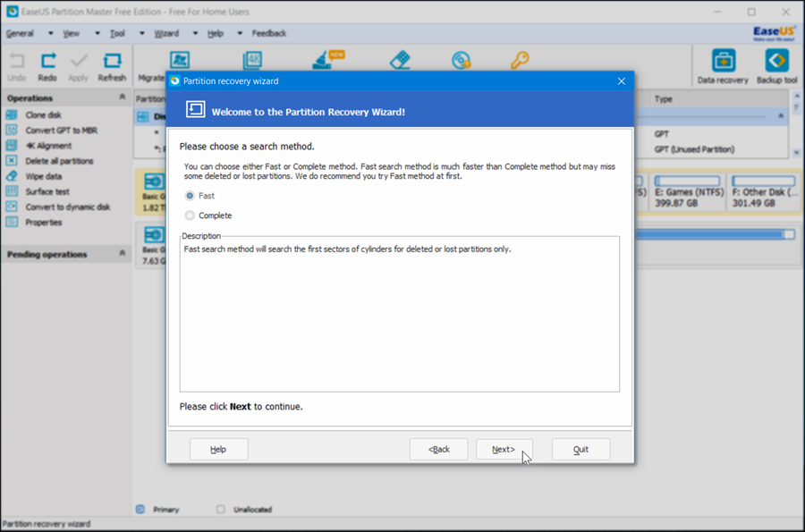Screen dimensions: 805x532
Task: Select the GPT (Unused Partition) row
Action: pos(694,149)
